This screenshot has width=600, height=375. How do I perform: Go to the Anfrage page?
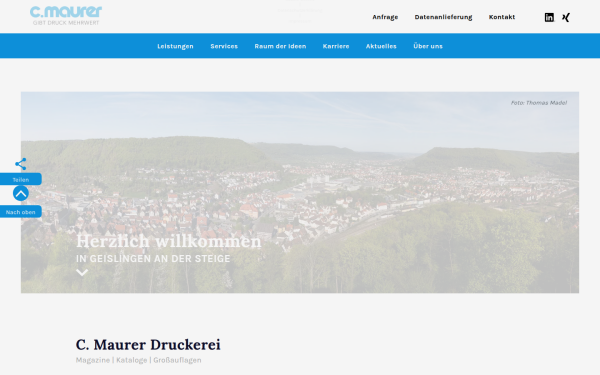pos(385,17)
